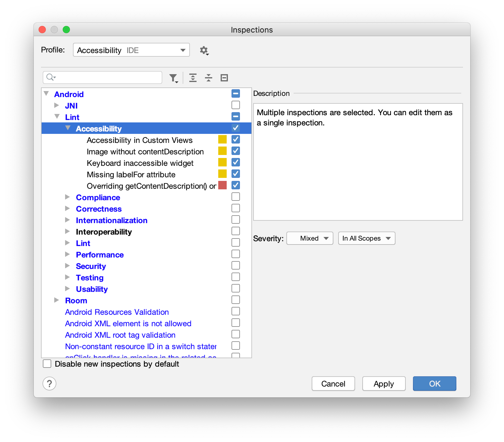Open the help question mark button
This screenshot has width=504, height=442.
click(x=49, y=384)
